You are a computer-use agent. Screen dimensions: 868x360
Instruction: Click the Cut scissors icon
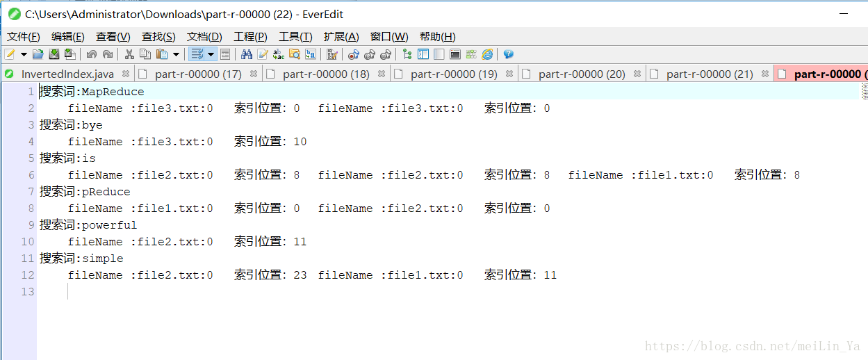pyautogui.click(x=129, y=54)
